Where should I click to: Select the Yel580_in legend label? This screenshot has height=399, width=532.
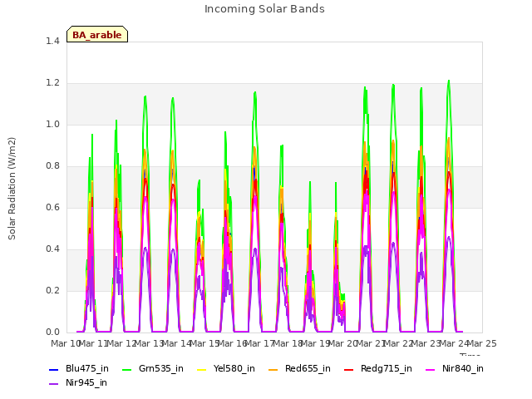(x=234, y=368)
